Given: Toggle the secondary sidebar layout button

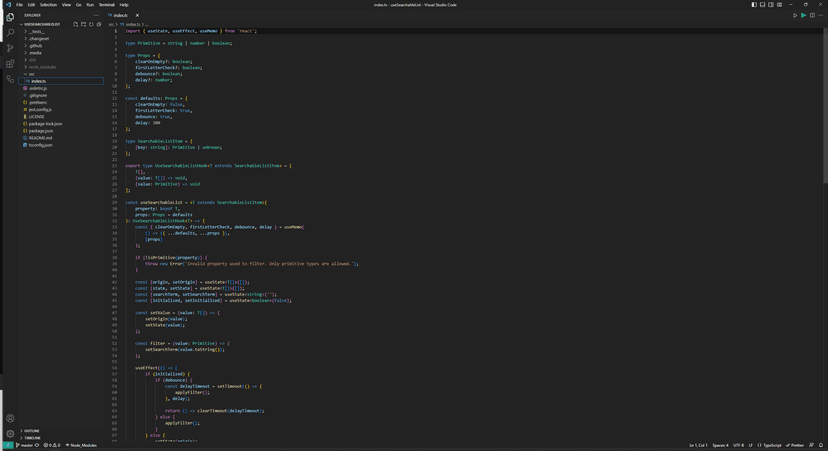Looking at the screenshot, I should 771,5.
